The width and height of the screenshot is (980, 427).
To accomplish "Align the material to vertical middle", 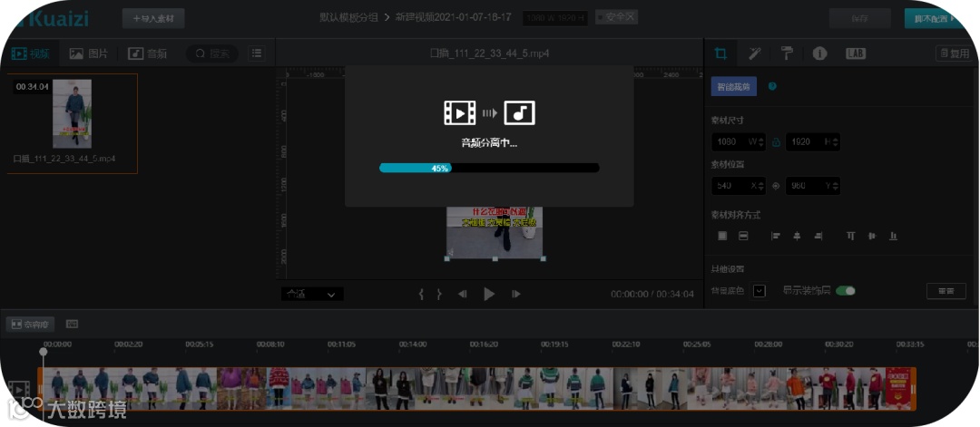I will click(x=872, y=236).
